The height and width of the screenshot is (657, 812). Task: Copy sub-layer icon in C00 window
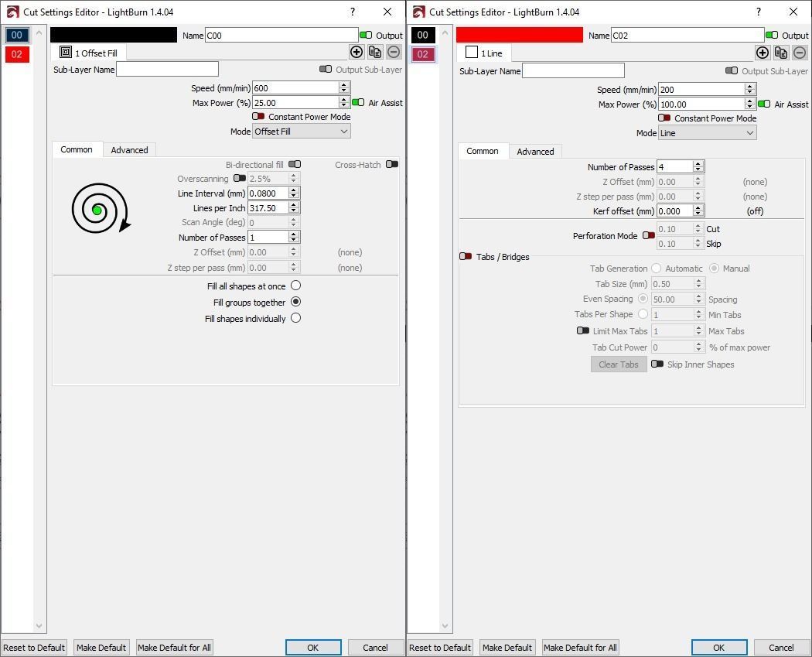coord(375,52)
